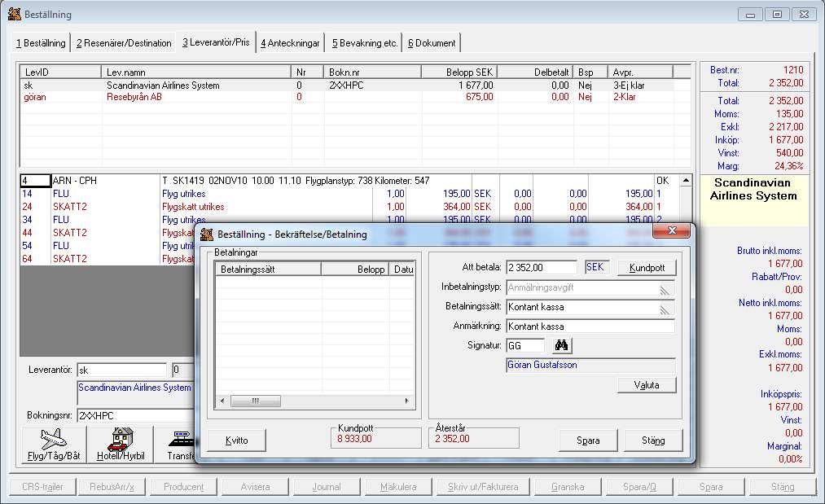The height and width of the screenshot is (504, 825).
Task: Click the Flyg/Tåg/Båt airplane button
Action: tap(55, 445)
